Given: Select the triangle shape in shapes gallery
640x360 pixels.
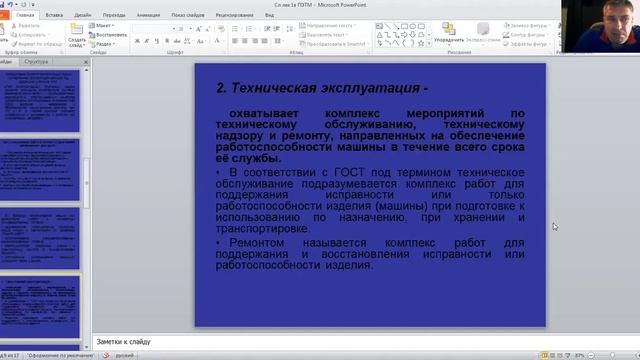Looking at the screenshot, I should coord(379,35).
